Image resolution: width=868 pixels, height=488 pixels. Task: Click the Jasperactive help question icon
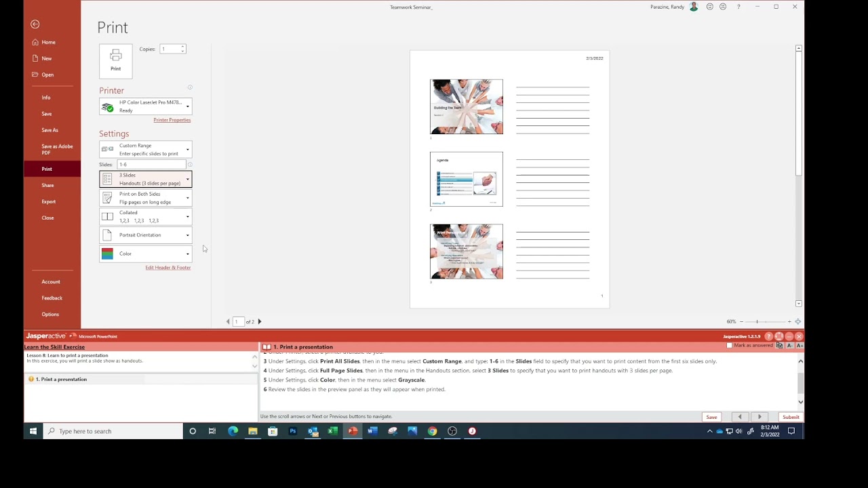pos(768,336)
